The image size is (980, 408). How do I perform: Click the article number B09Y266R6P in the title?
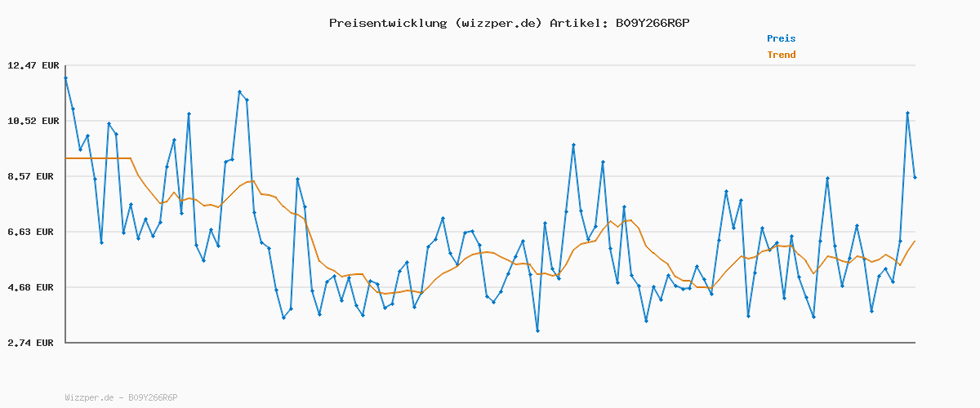click(648, 23)
